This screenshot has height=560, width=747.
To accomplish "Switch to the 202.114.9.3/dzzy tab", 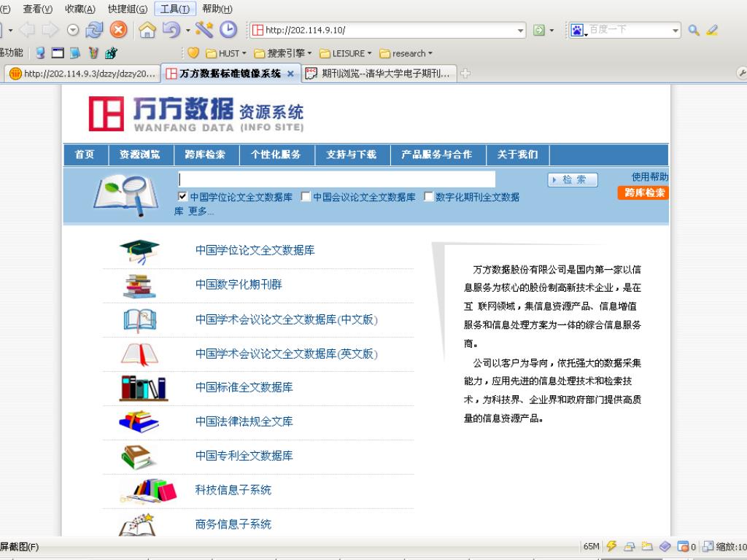I will (83, 74).
